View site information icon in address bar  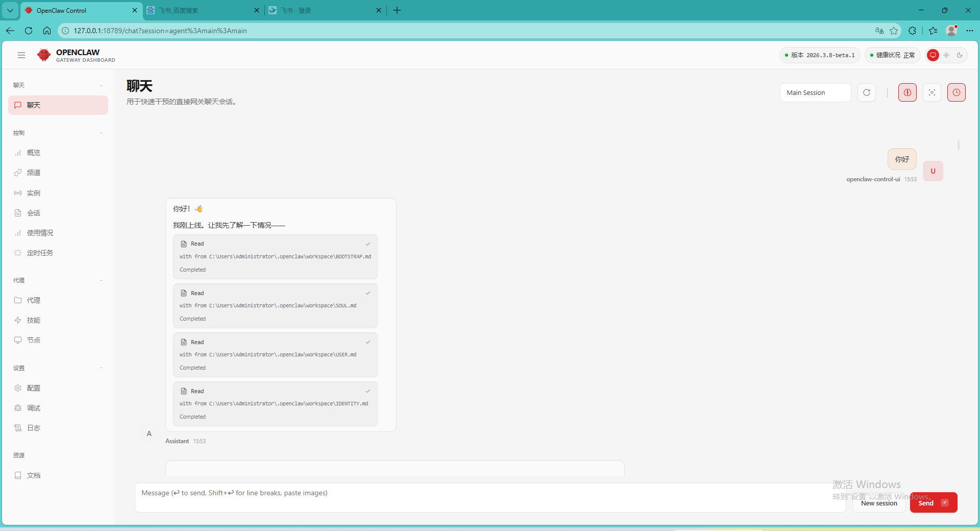coord(65,31)
